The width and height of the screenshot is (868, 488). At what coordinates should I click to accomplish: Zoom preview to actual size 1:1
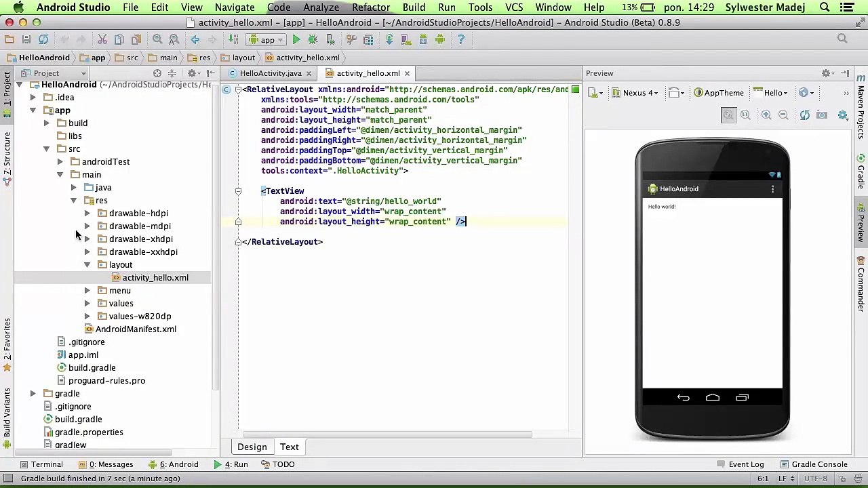[x=745, y=115]
